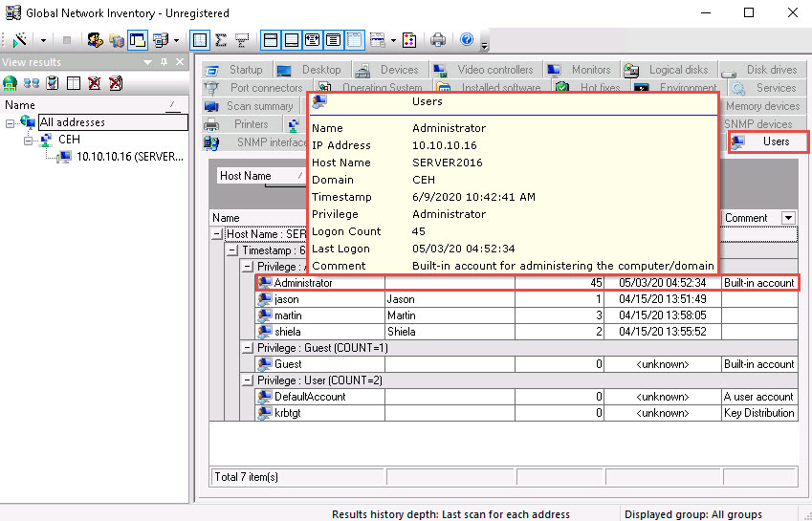Viewport: 812px width, 521px height.
Task: Collapse the Host Name group row
Action: 216,234
